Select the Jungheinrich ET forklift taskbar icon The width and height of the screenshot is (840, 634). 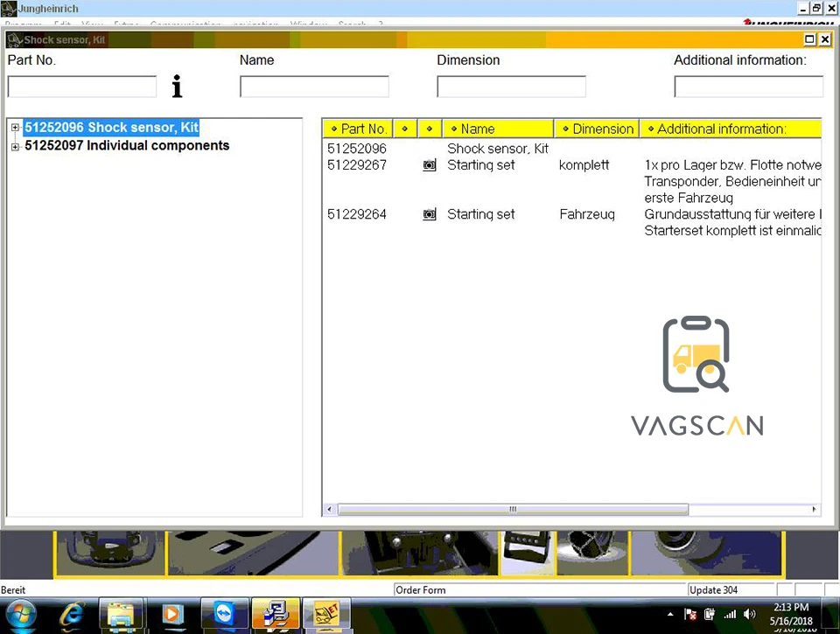pyautogui.click(x=326, y=614)
